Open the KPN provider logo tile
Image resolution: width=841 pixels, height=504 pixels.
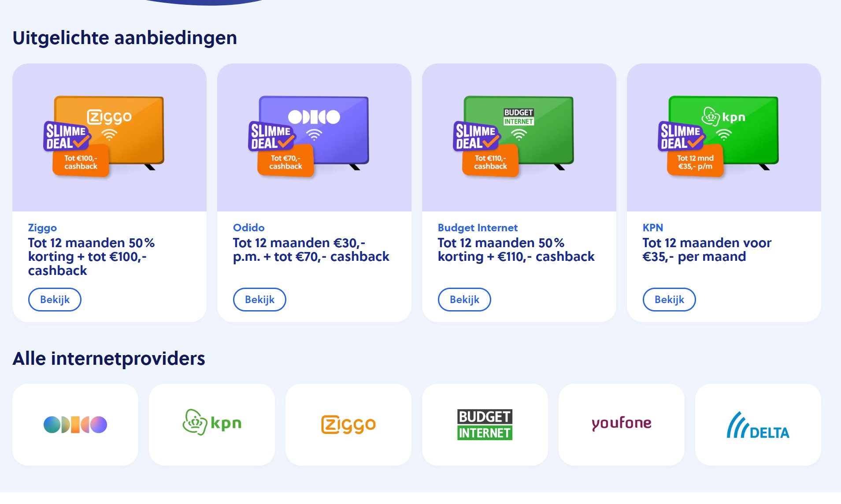(x=212, y=424)
